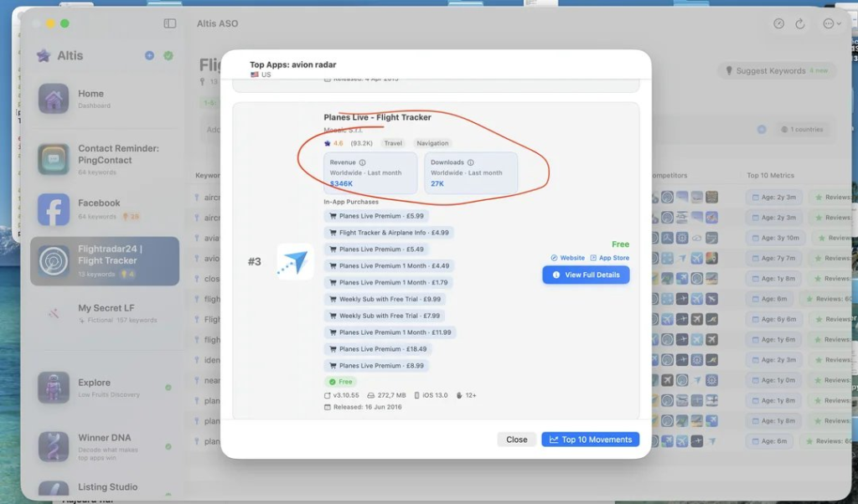This screenshot has width=858, height=504.
Task: Click Weekly Sub with Free Trial £9.99
Action: [385, 299]
